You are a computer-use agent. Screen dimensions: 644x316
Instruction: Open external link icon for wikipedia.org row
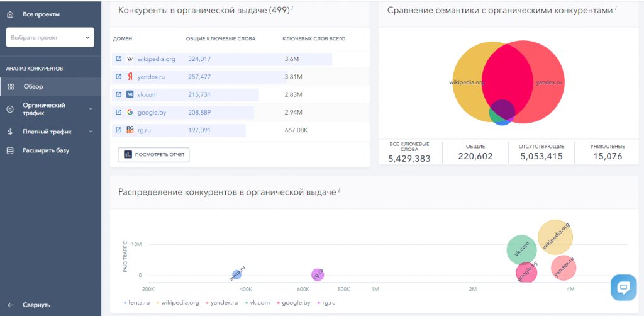tap(118, 59)
